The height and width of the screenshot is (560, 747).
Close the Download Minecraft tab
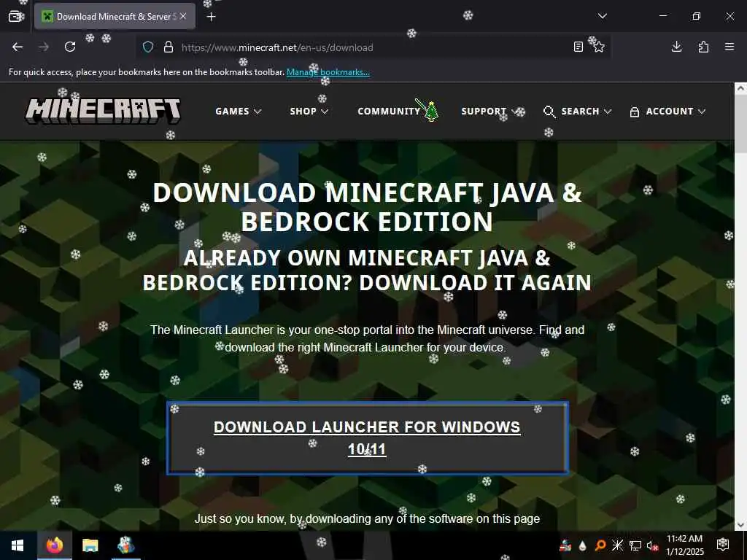click(x=183, y=16)
